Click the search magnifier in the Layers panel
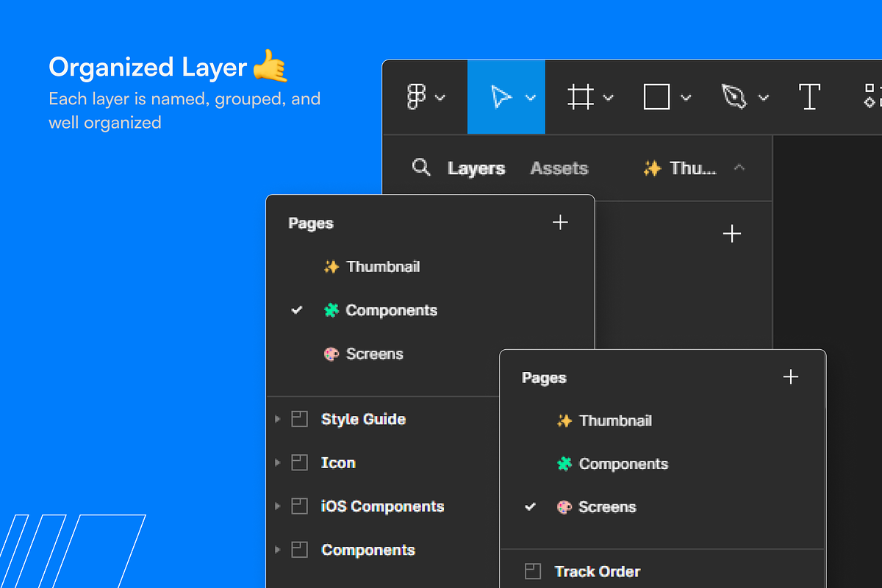This screenshot has height=588, width=882. (x=421, y=168)
